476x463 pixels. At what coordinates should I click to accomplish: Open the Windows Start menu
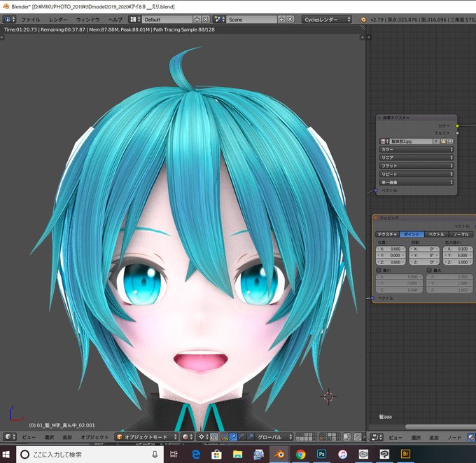(x=6, y=455)
